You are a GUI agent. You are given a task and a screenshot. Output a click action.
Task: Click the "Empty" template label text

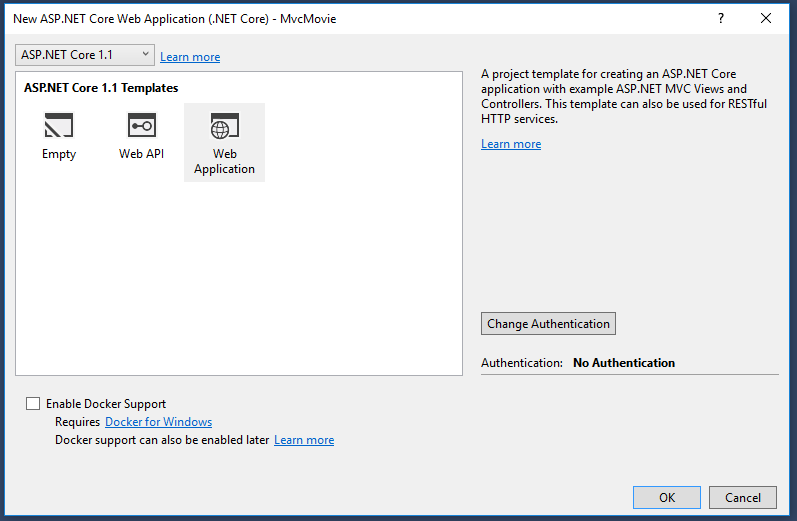pyautogui.click(x=59, y=154)
